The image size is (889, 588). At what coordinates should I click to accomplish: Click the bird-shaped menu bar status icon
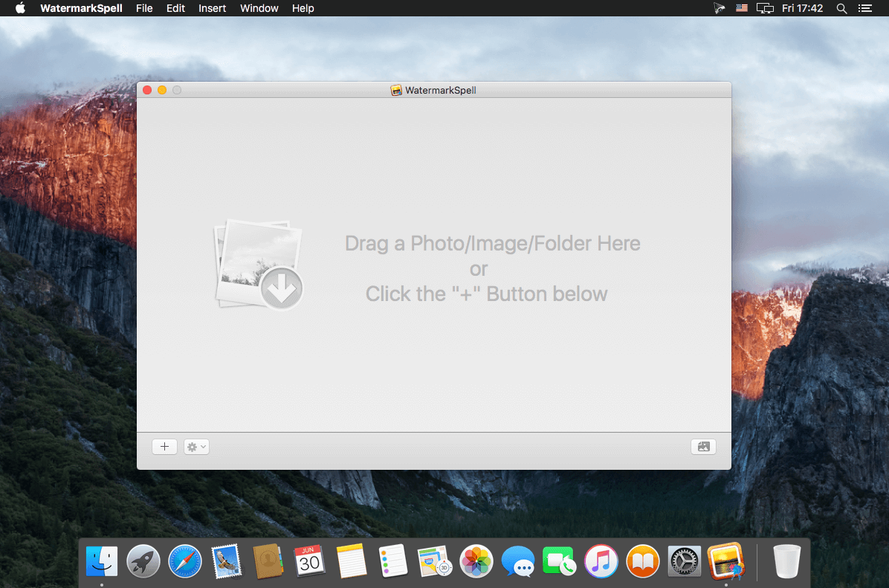719,8
